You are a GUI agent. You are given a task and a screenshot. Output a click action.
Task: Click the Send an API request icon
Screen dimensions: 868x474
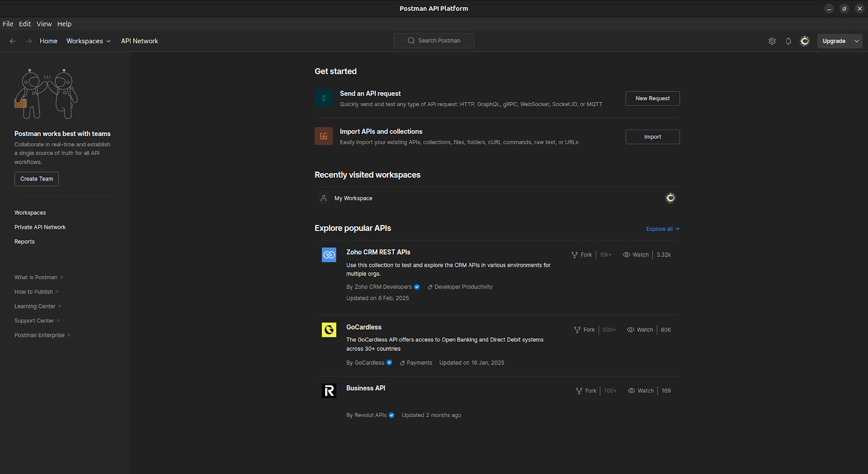click(324, 98)
